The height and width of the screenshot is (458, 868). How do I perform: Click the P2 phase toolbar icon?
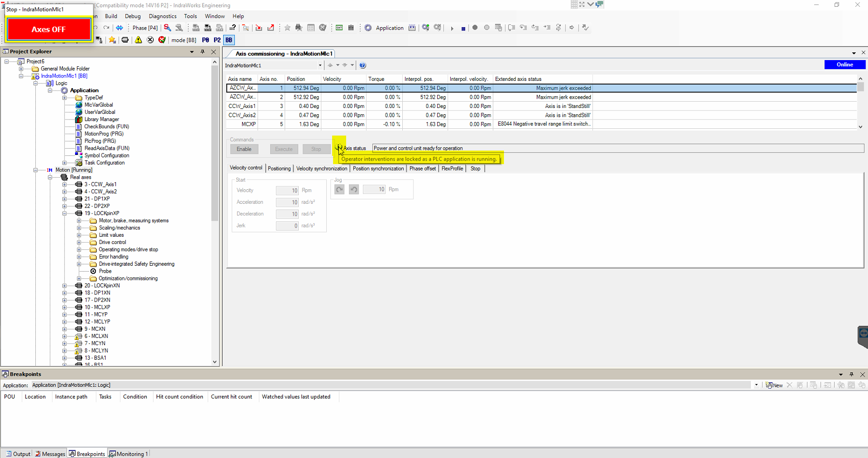click(x=217, y=40)
